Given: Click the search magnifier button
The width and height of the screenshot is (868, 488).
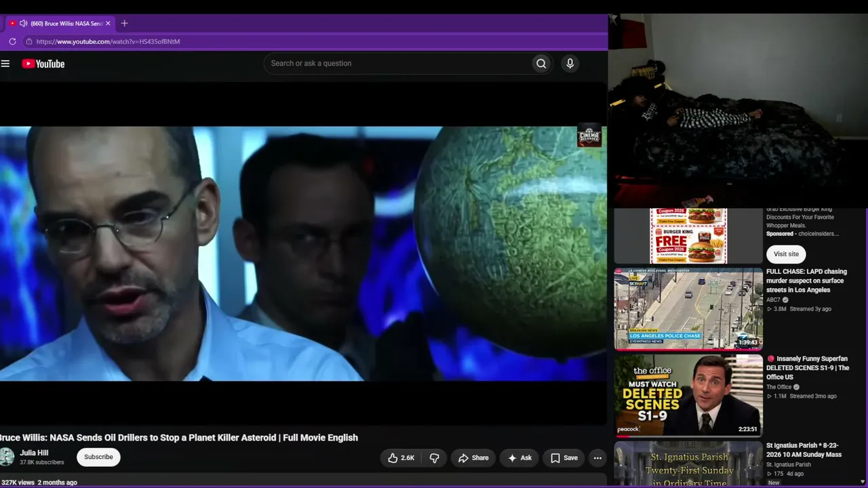Looking at the screenshot, I should [x=541, y=64].
